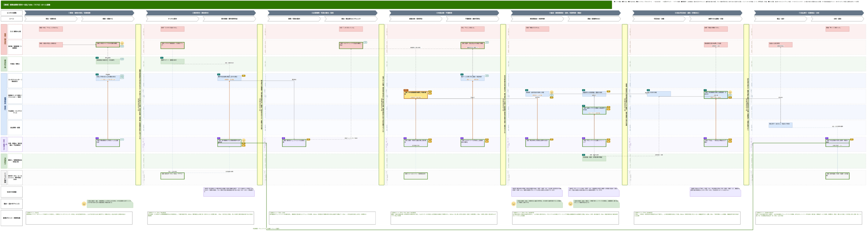Click teal A badge in 代理店 lane, 相談・初動ナビ
Image resolution: width=868 pixels, height=231 pixels.
click(x=97, y=58)
